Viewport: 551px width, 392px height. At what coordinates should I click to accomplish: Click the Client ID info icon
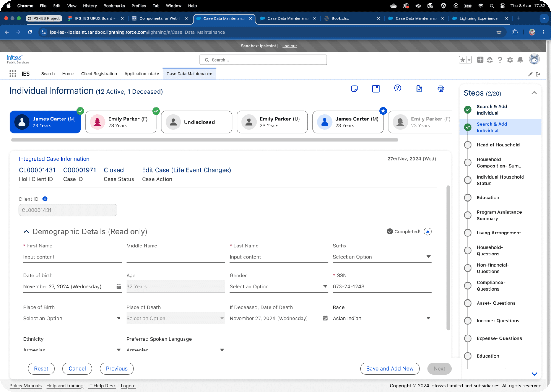click(45, 199)
